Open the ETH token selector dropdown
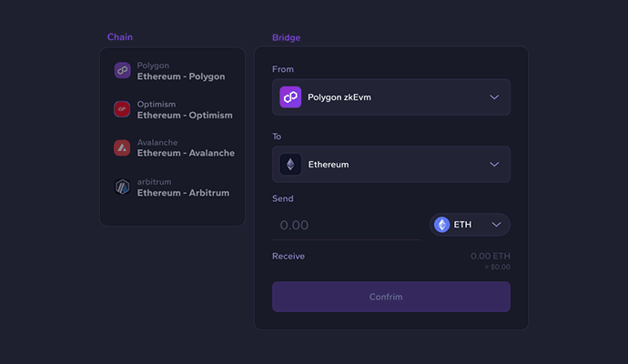Viewport: 628px width, 364px height. 470,225
